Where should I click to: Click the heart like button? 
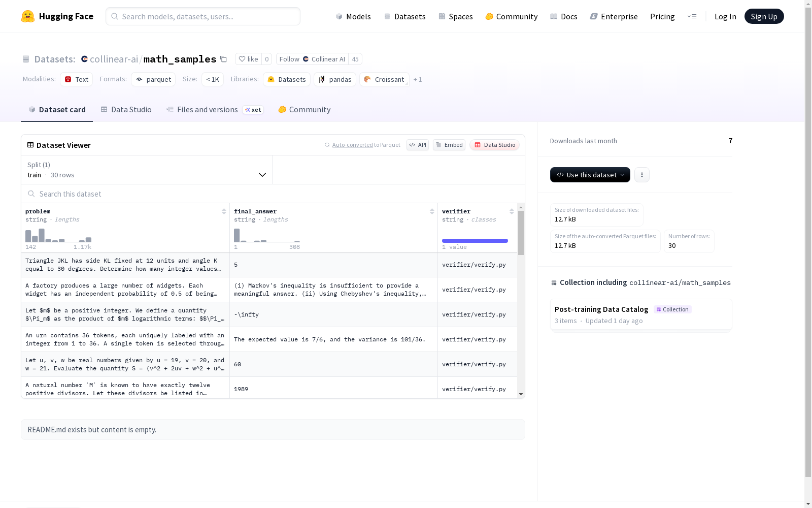249,59
